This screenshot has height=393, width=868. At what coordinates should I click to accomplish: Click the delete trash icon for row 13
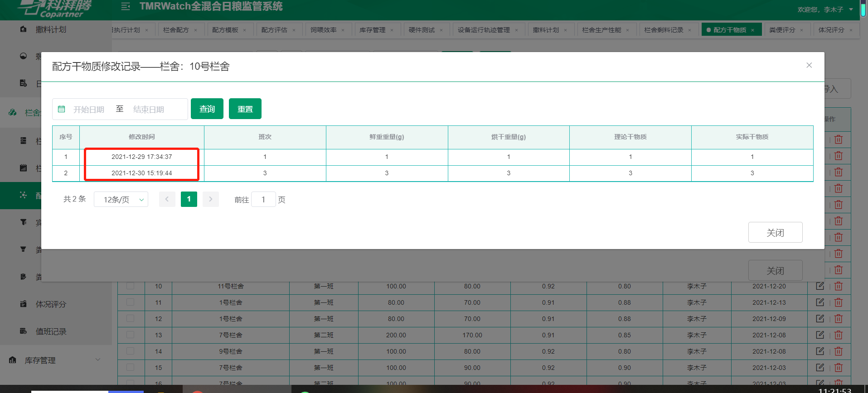tap(839, 335)
